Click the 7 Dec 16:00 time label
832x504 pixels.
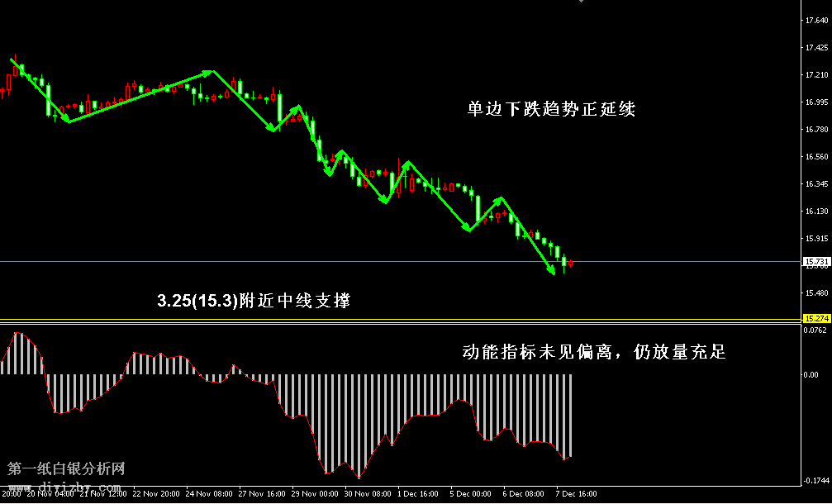click(x=577, y=495)
